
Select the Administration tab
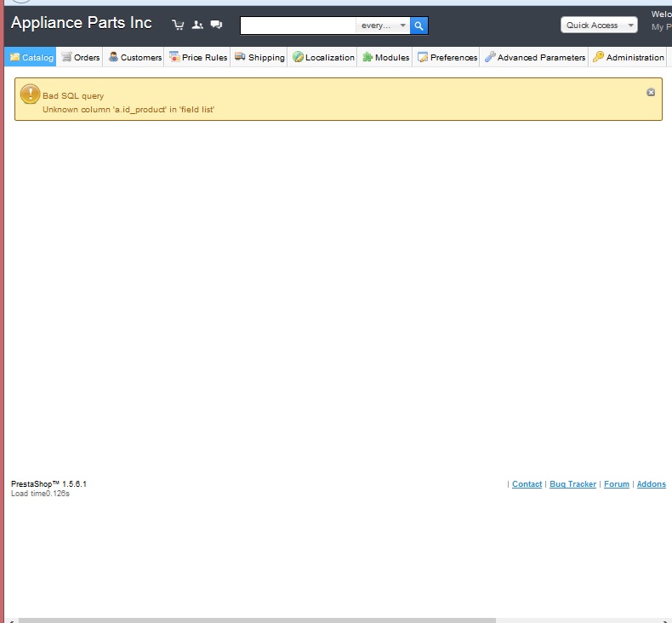[629, 57]
